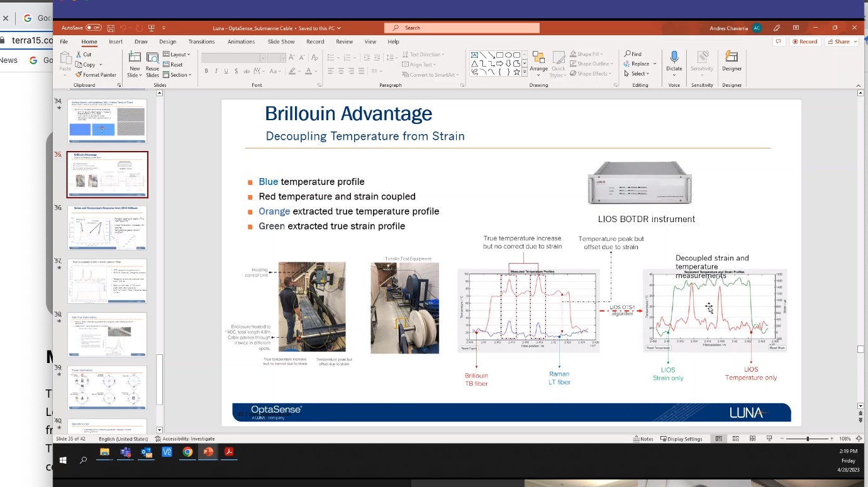Toggle Italic formatting
Image resolution: width=868 pixels, height=487 pixels.
coord(215,71)
